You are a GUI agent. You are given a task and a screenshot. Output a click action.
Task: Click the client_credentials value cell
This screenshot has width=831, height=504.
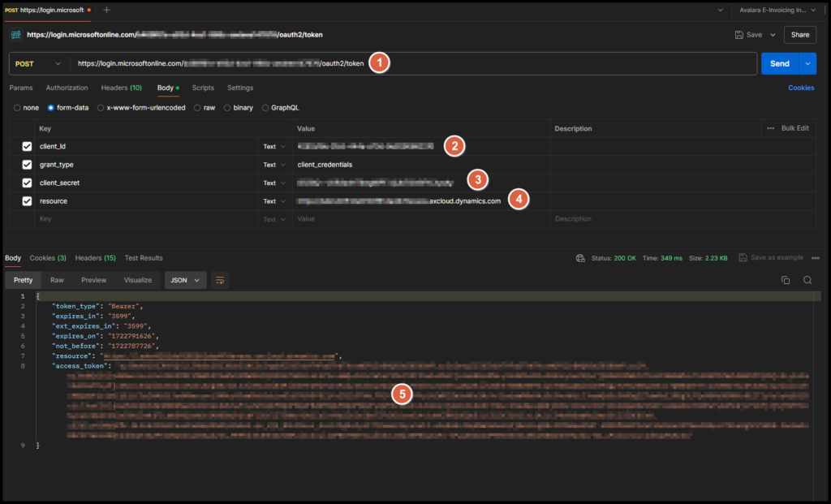tap(421, 165)
